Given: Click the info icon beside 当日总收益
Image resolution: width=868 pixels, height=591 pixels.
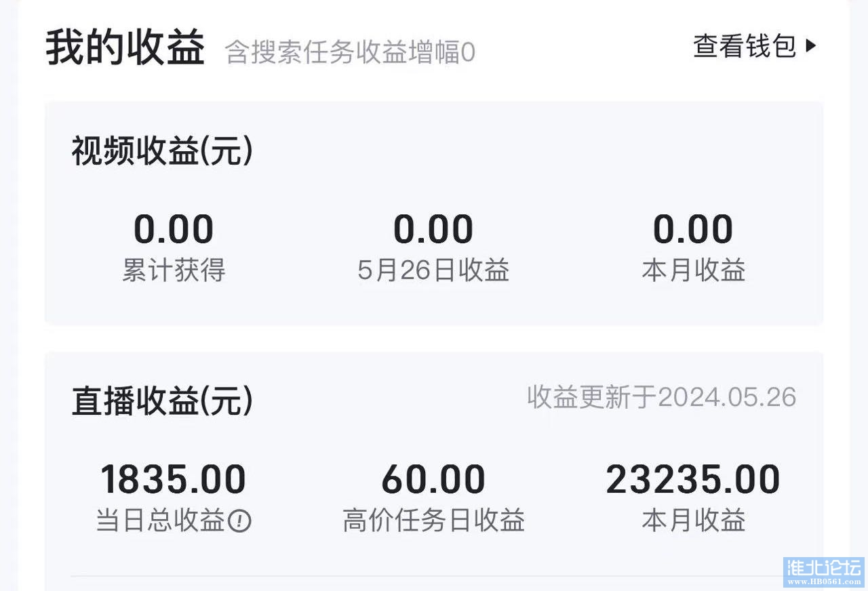Looking at the screenshot, I should pos(239,521).
